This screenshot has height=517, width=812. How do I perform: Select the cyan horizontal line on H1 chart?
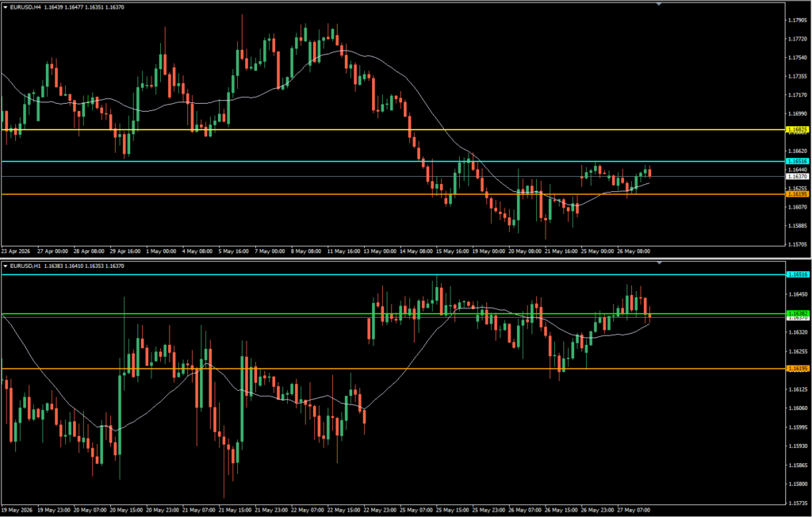coord(393,274)
